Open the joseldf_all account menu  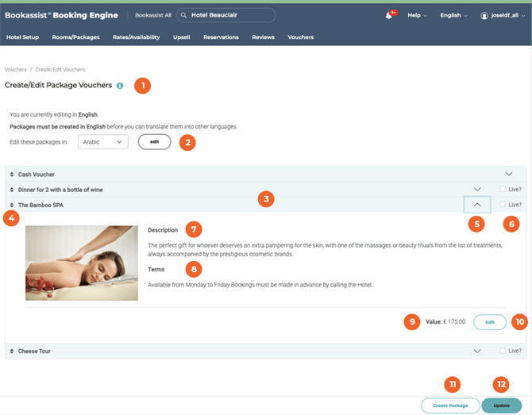pyautogui.click(x=504, y=15)
